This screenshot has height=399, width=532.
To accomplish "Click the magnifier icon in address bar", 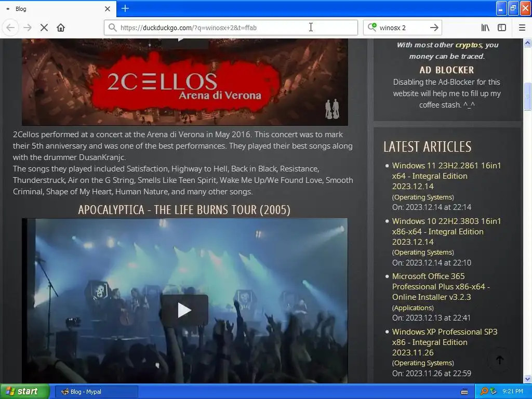I will click(113, 28).
